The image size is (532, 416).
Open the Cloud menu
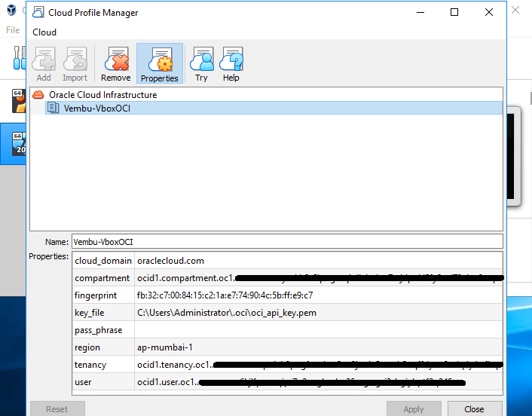(44, 32)
